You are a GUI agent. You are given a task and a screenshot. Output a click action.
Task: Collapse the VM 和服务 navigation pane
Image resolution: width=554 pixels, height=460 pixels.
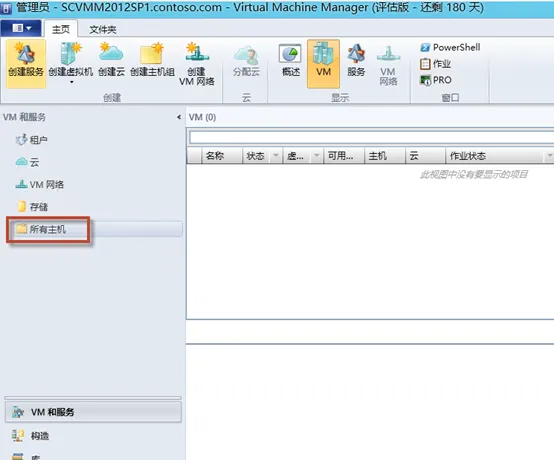click(179, 117)
